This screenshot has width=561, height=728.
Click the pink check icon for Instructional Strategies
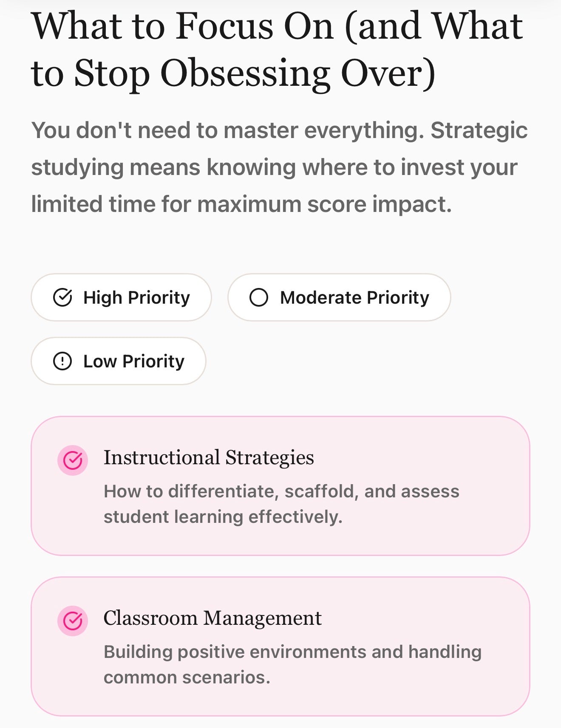(x=73, y=460)
